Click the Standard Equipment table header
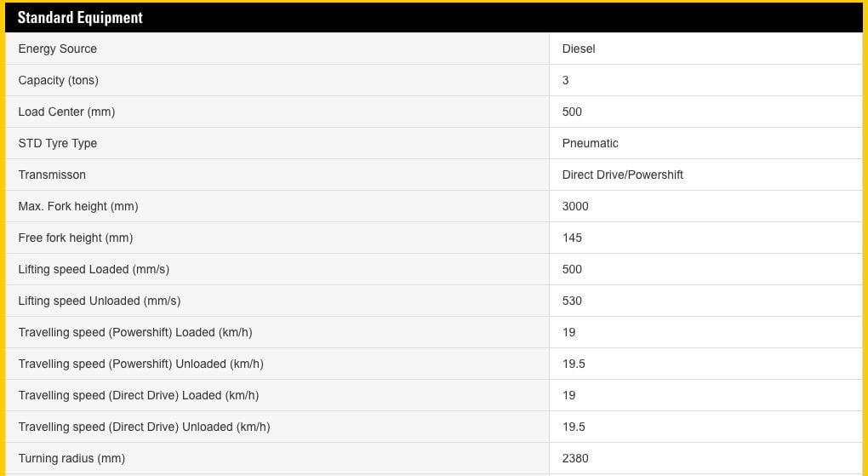This screenshot has height=476, width=868. point(80,18)
